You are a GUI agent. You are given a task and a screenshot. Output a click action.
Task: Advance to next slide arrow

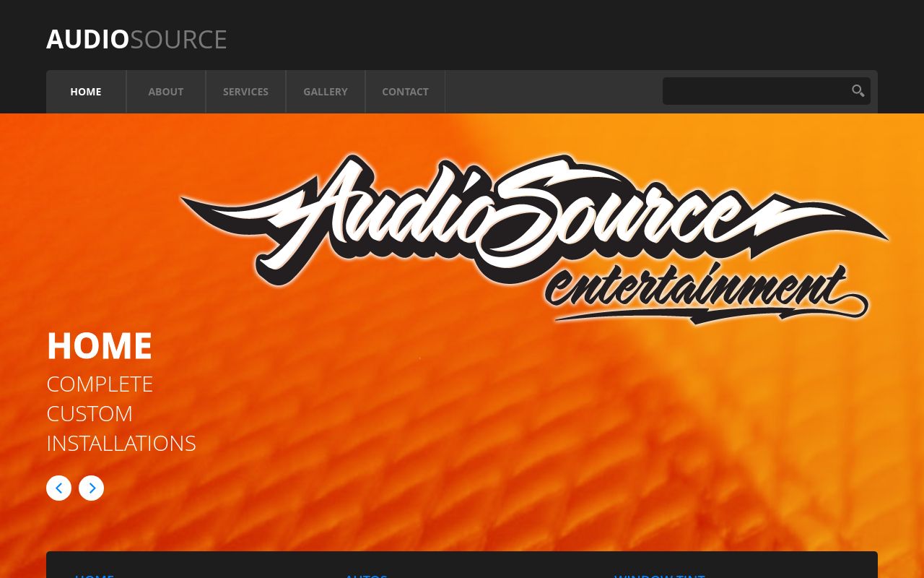(91, 488)
